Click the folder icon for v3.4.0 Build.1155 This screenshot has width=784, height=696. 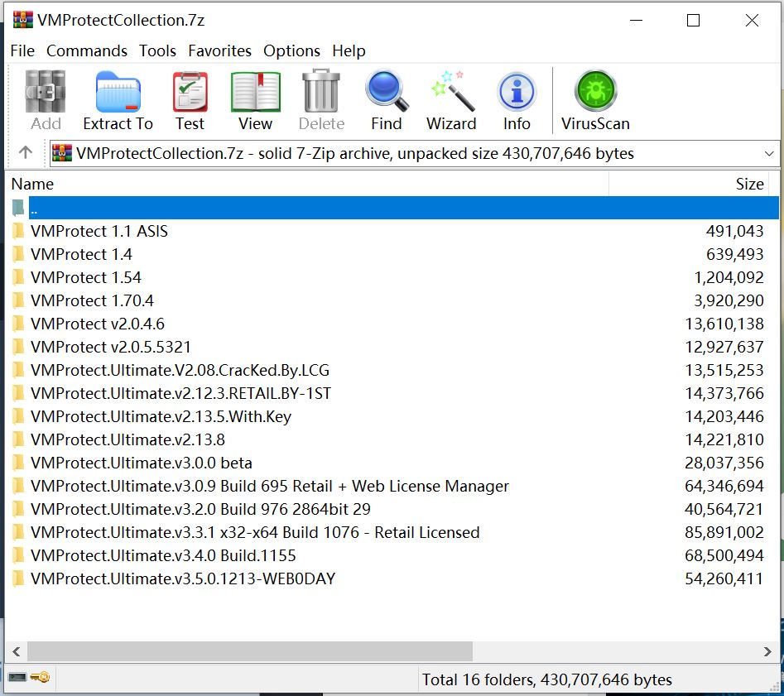pos(18,555)
